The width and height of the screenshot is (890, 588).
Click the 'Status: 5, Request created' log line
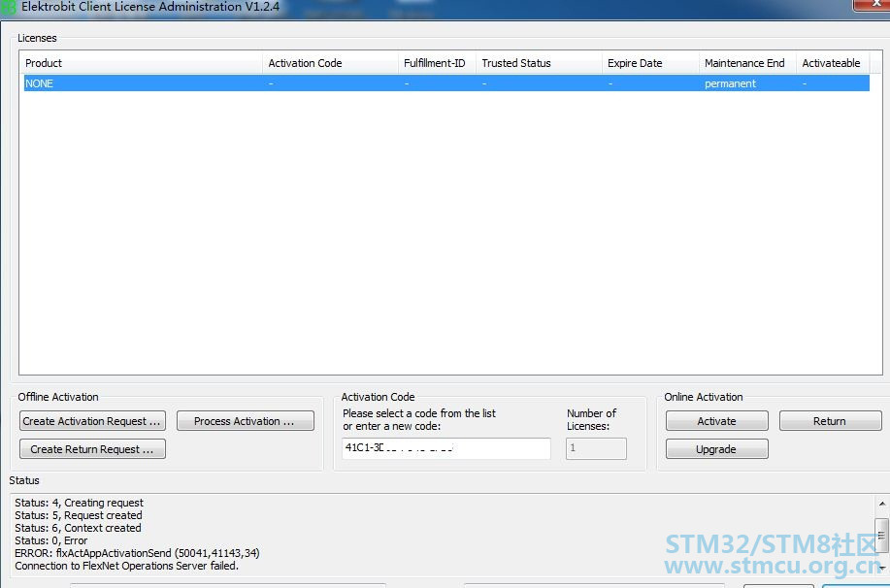(x=79, y=515)
